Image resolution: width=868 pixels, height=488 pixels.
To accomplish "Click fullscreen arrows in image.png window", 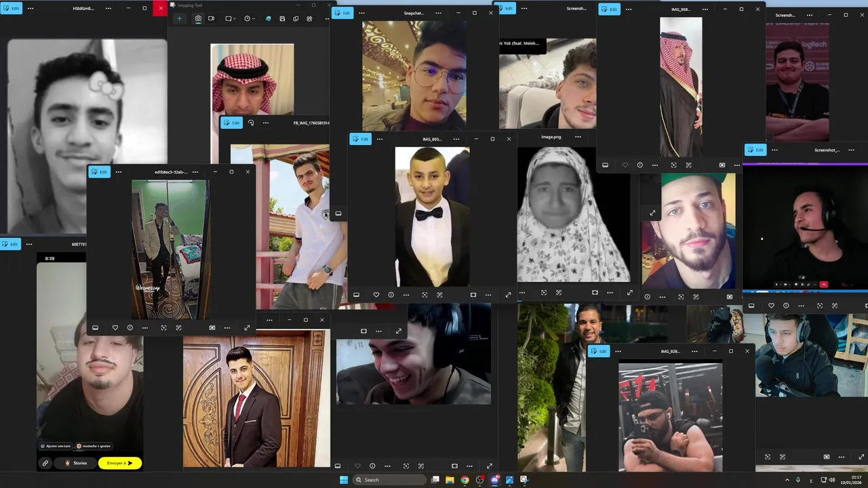I will (629, 293).
